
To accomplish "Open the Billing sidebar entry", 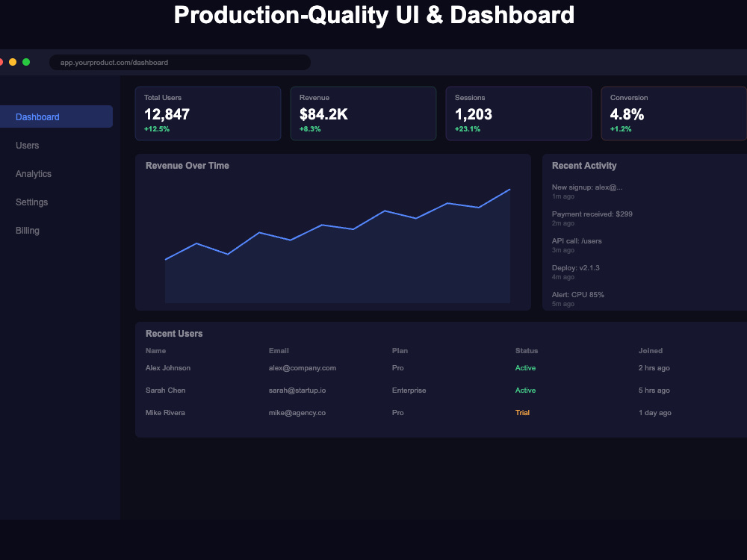I will coord(27,231).
